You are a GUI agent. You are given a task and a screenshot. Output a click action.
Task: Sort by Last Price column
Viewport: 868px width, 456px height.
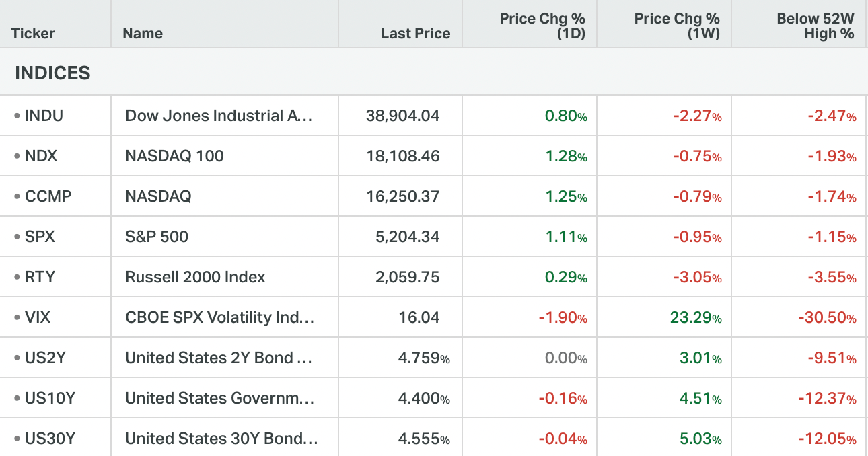point(415,33)
